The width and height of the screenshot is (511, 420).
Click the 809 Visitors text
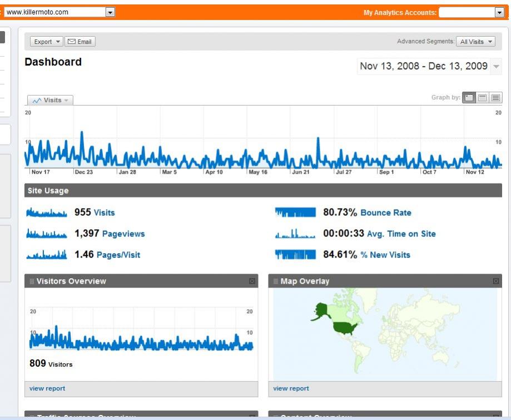pyautogui.click(x=51, y=364)
